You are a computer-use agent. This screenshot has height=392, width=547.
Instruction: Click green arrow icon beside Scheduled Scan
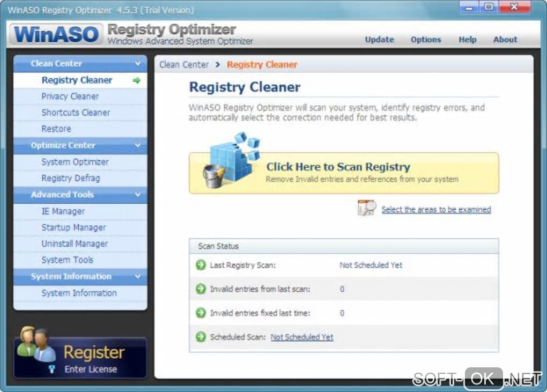pyautogui.click(x=201, y=337)
